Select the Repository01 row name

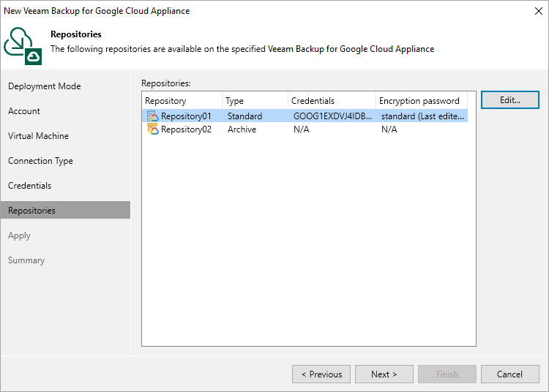coord(186,116)
